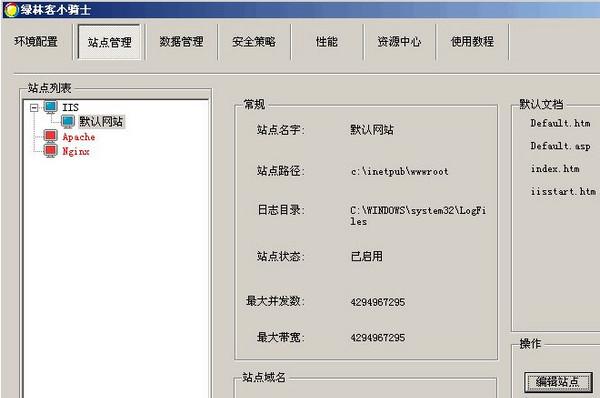
Task: Go to the 资源中心 tab
Action: (399, 41)
